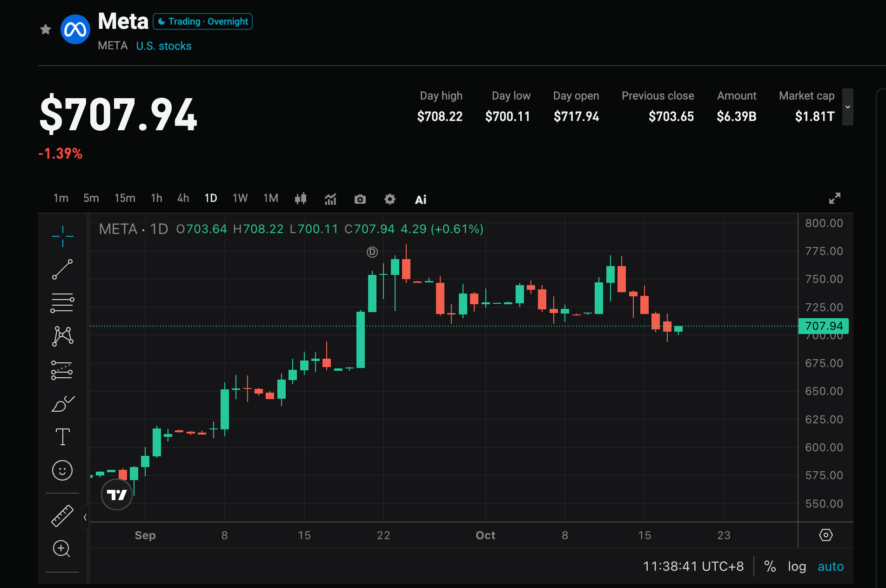Select the Text annotation tool
This screenshot has height=588, width=886.
[62, 437]
